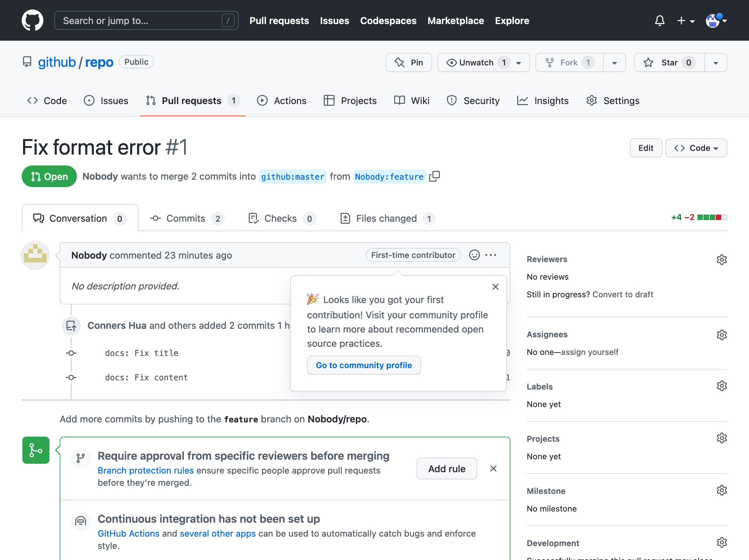The height and width of the screenshot is (560, 749).
Task: Click Nobody's avatar beside the comment
Action: 35,256
